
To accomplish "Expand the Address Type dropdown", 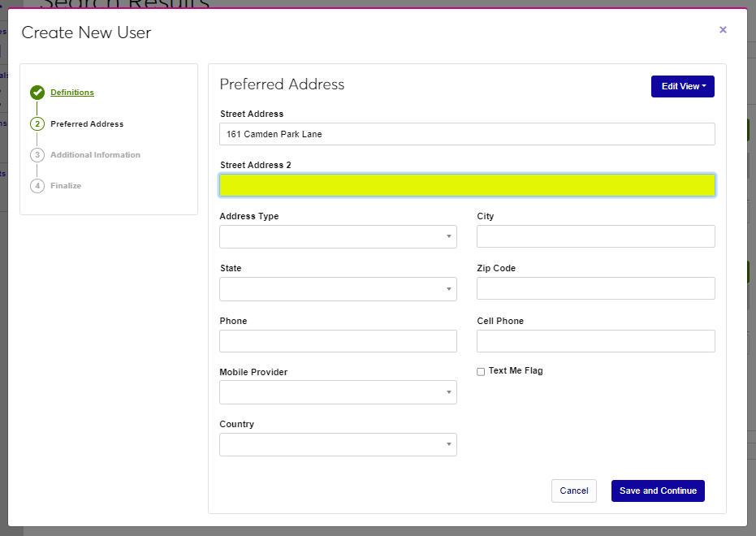I will tap(338, 237).
